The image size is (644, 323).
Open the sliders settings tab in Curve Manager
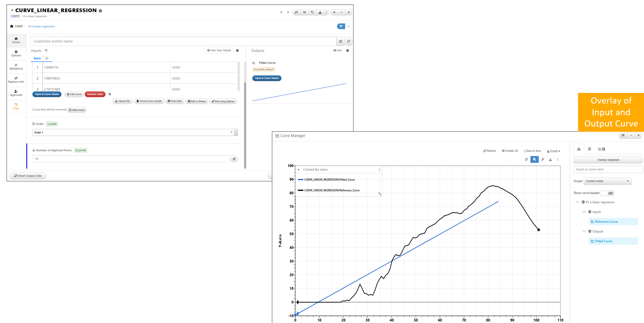[x=589, y=149]
